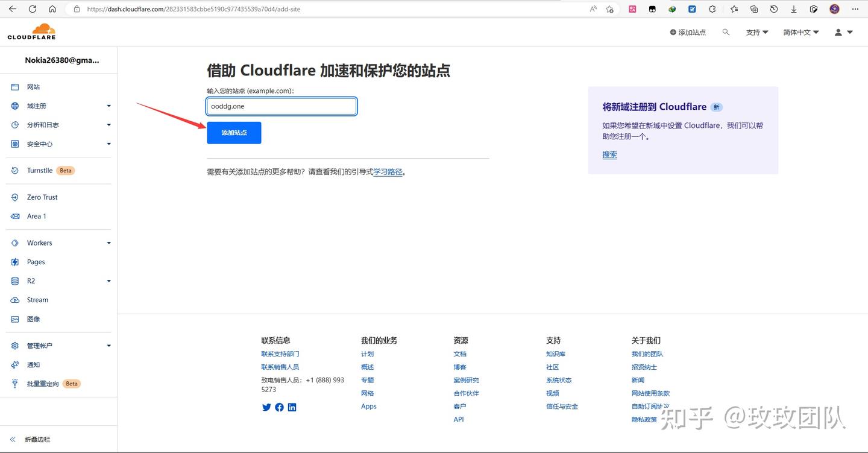This screenshot has height=453, width=868.
Task: Click the Twitter icon in the footer
Action: point(266,407)
